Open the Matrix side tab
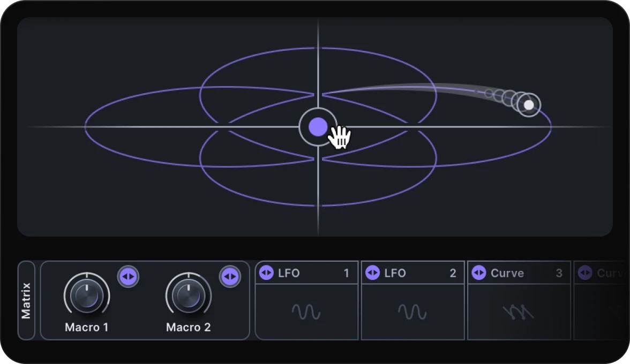The height and width of the screenshot is (364, 630). [26, 301]
